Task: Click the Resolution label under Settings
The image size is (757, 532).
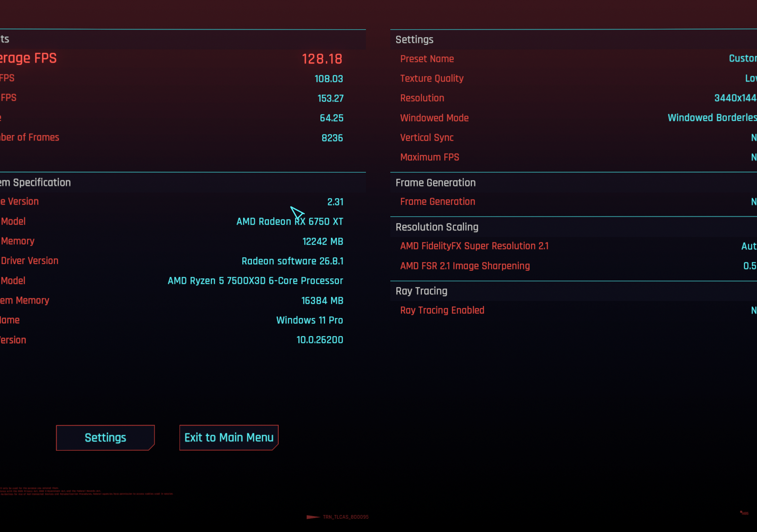Action: tap(422, 98)
